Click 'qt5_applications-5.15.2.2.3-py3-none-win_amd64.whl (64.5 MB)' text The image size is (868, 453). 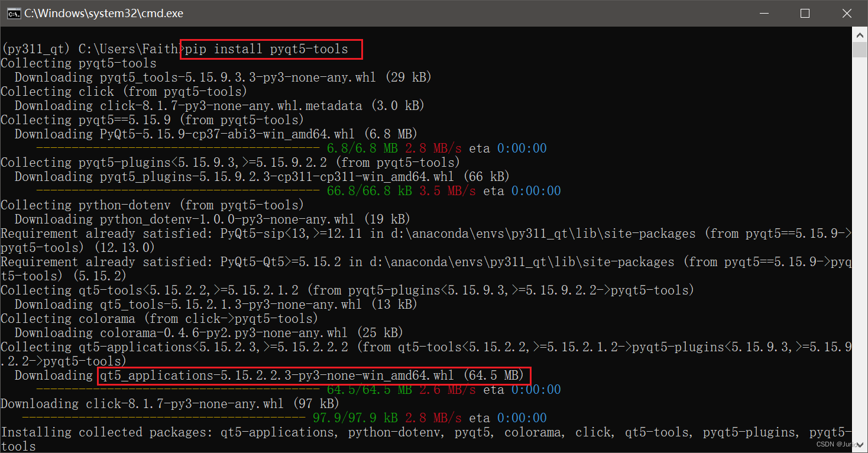tap(312, 376)
